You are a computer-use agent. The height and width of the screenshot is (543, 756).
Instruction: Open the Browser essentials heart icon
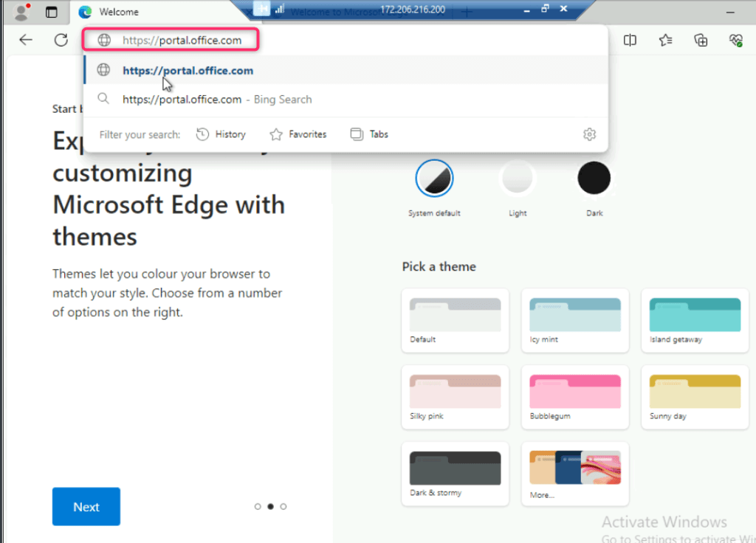(735, 41)
